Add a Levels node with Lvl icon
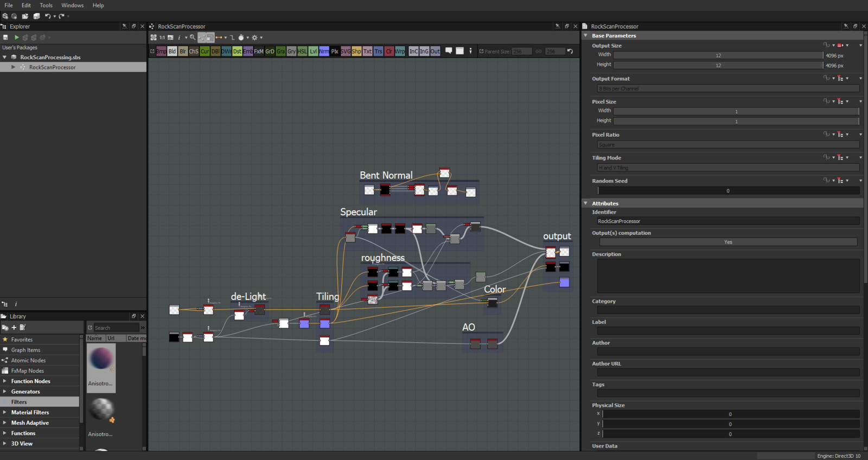The height and width of the screenshot is (460, 868). (313, 51)
